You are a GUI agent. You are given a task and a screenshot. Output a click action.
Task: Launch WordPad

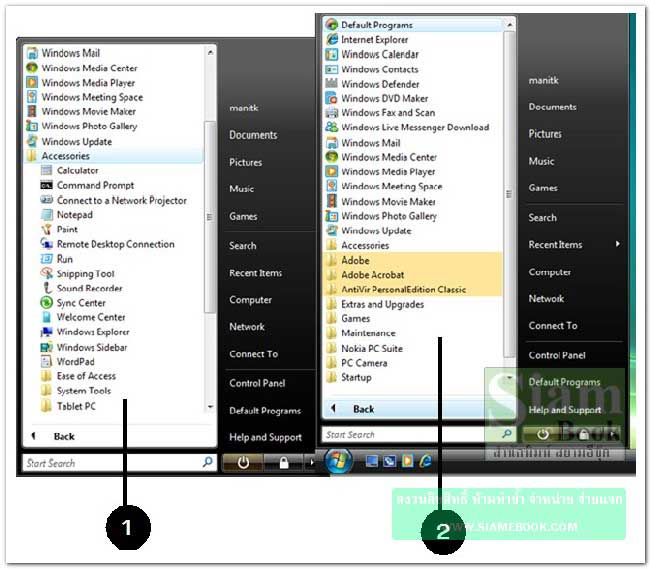68,362
